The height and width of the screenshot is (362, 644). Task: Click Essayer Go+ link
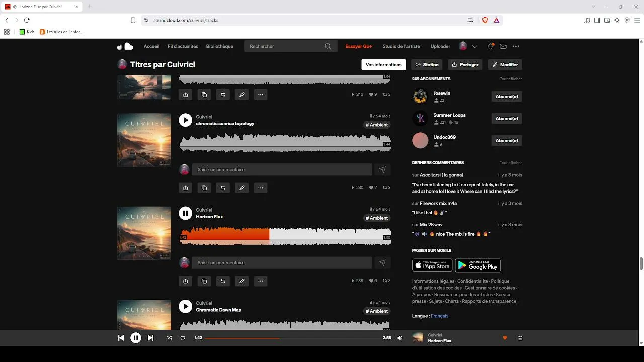pos(359,46)
